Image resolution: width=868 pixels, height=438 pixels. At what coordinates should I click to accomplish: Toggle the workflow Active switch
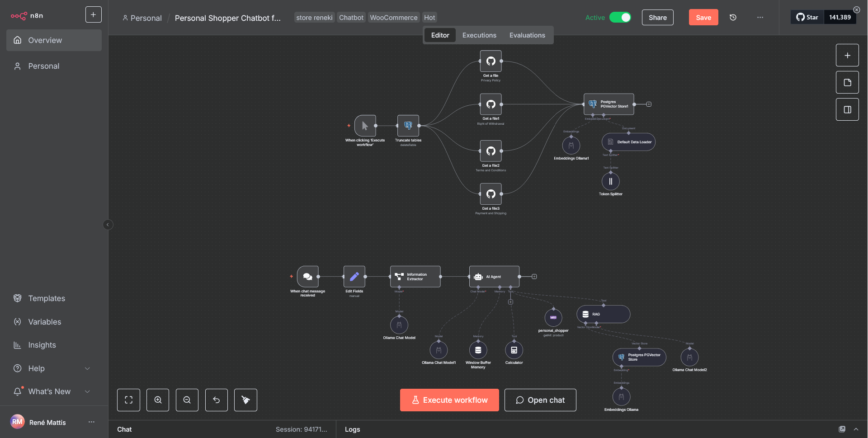[x=620, y=18]
